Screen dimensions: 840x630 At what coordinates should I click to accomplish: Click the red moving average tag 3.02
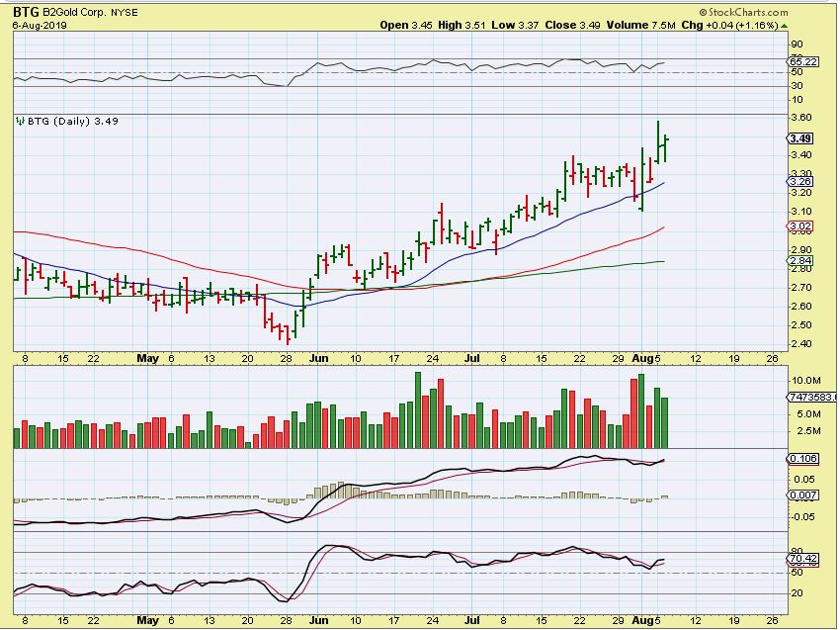pos(800,226)
